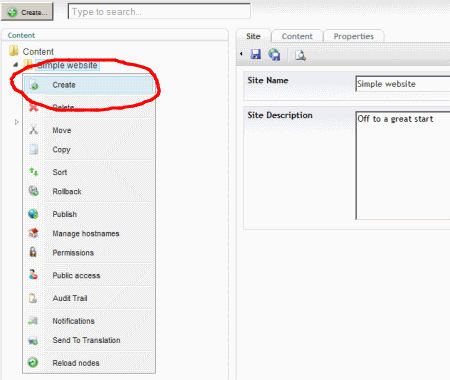
Task: Select Reload nodes menu entry
Action: 89,363
